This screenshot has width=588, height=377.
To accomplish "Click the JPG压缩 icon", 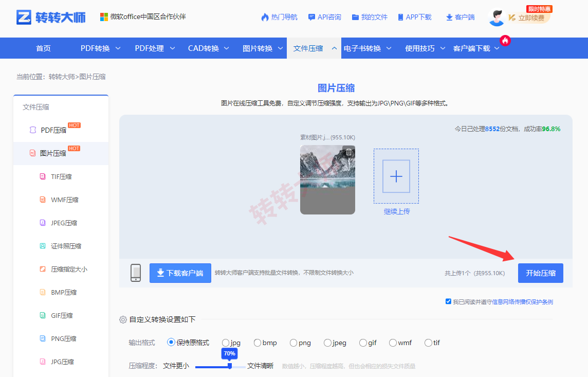I will point(43,362).
